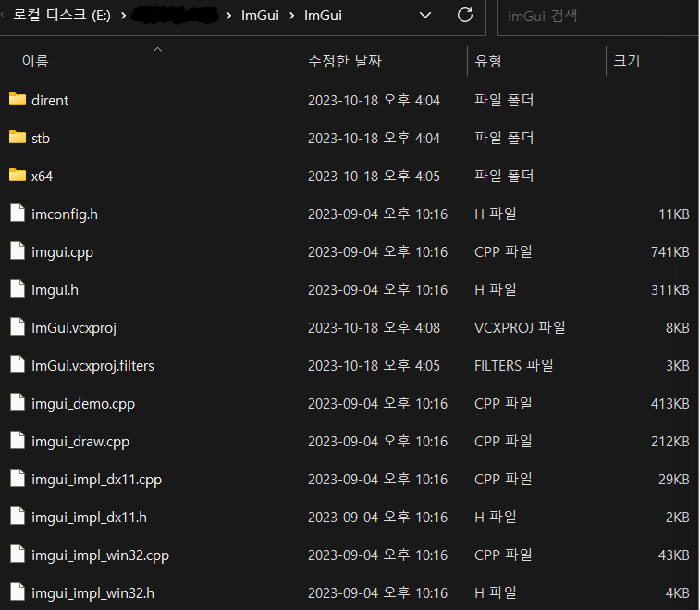The width and height of the screenshot is (700, 610).
Task: Select the imgui_draw.cpp file name
Action: coord(80,442)
